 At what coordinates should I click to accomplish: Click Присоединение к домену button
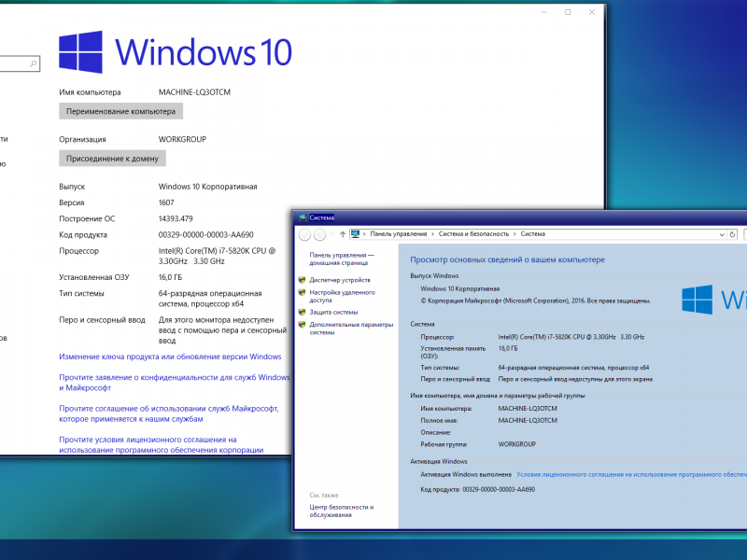pyautogui.click(x=112, y=159)
